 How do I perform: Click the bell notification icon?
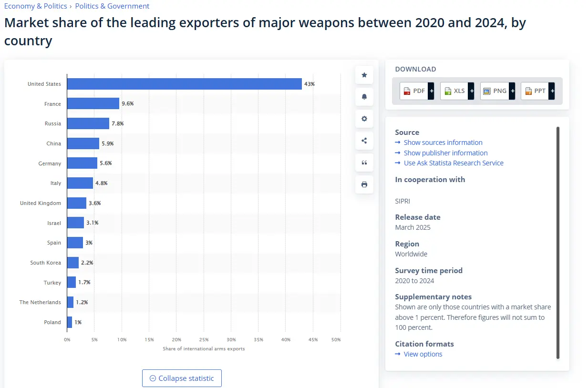coord(364,97)
